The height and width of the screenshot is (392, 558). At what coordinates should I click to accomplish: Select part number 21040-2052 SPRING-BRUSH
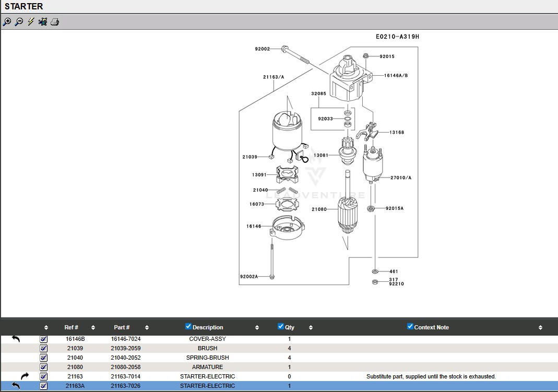125,358
